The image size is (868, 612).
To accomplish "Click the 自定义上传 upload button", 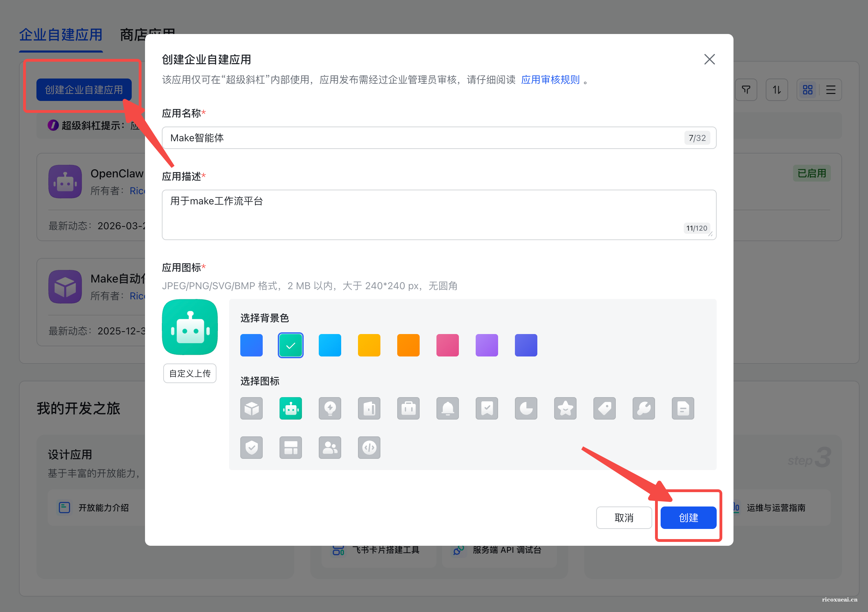I will (190, 373).
